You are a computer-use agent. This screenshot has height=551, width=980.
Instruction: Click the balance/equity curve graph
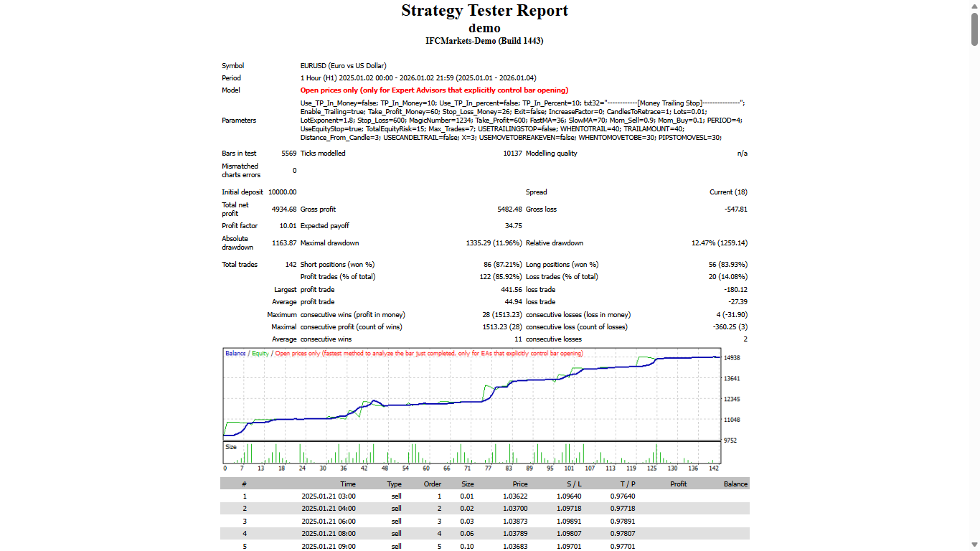click(x=471, y=394)
